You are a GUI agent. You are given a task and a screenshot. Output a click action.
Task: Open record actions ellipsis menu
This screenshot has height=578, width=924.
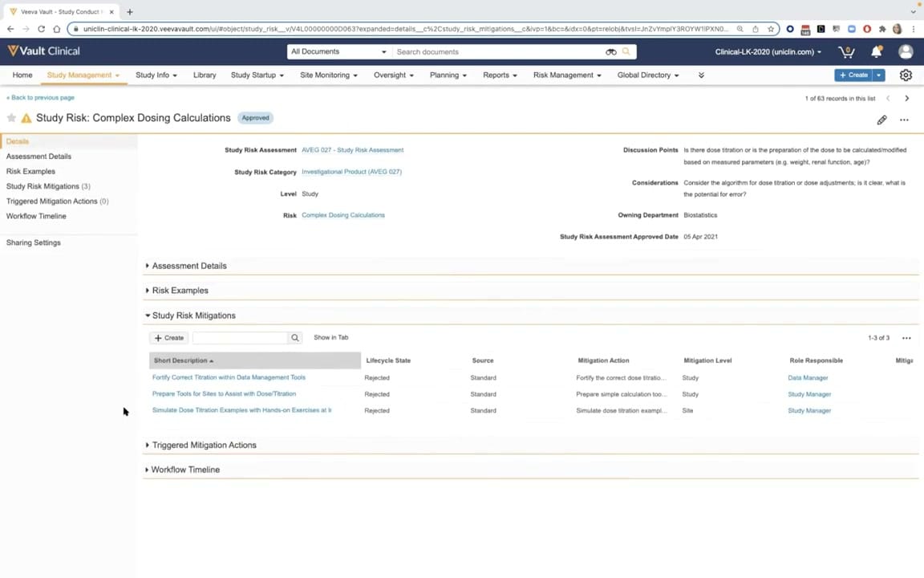click(904, 120)
